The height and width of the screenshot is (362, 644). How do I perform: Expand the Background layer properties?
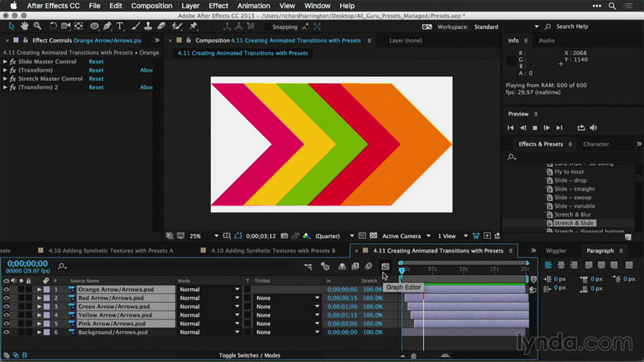coord(39,333)
